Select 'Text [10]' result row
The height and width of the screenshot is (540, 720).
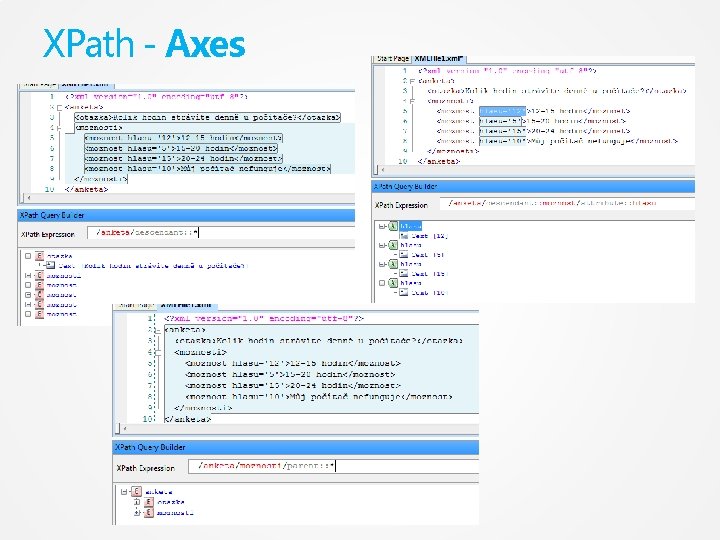click(x=428, y=292)
